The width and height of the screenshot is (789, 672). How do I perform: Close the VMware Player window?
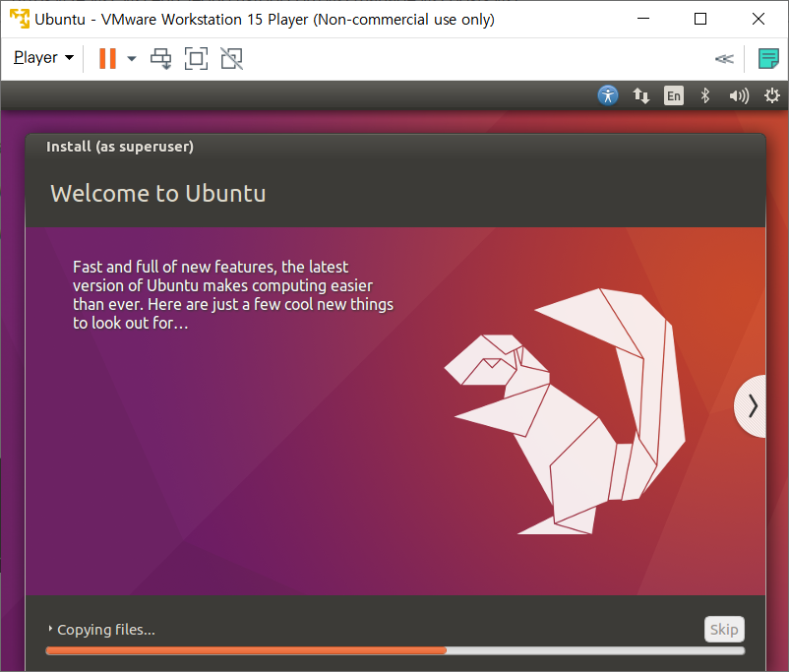coord(758,19)
